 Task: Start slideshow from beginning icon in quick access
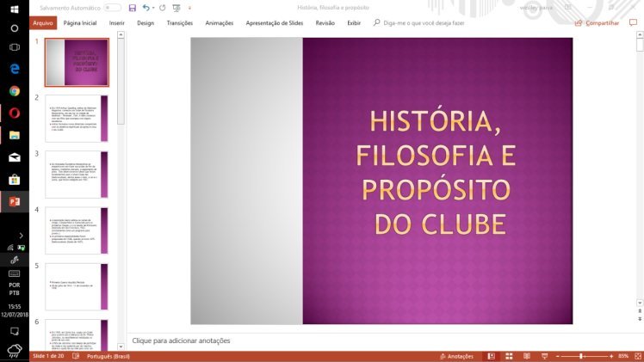(x=176, y=8)
